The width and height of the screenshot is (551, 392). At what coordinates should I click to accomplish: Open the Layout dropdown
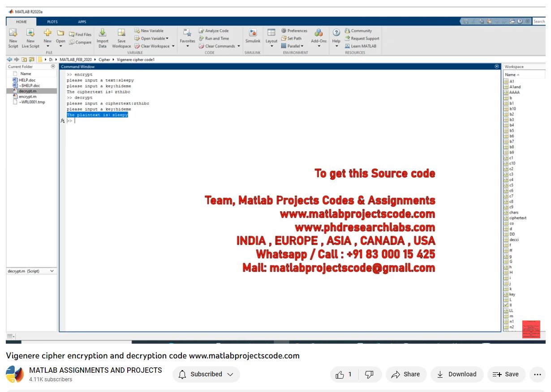(x=271, y=46)
